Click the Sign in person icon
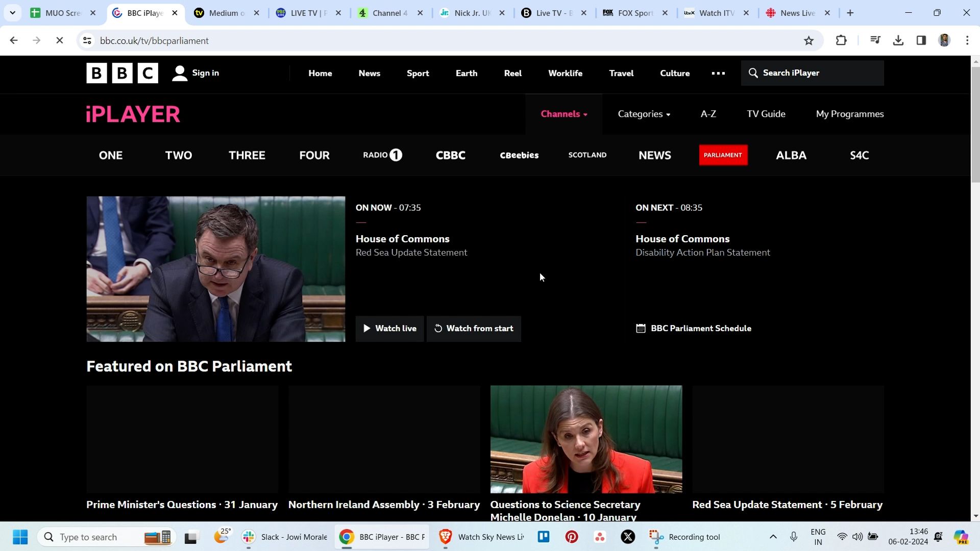Viewport: 980px width, 551px height. point(179,73)
